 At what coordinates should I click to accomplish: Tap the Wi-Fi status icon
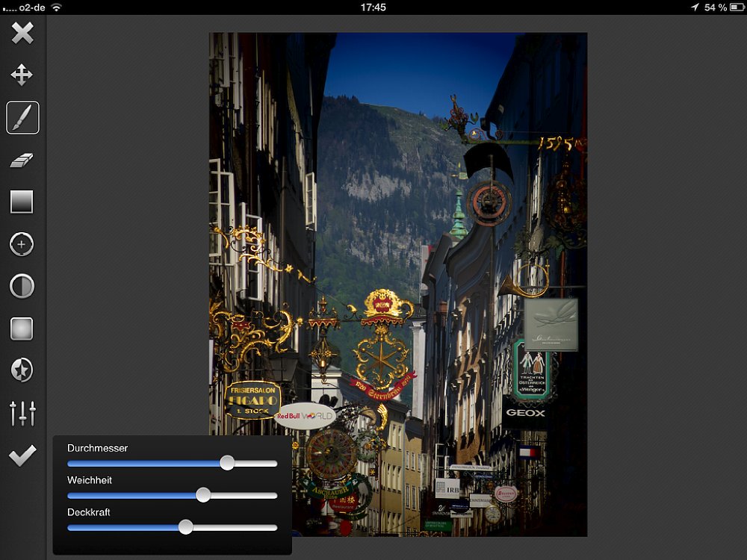pyautogui.click(x=56, y=7)
